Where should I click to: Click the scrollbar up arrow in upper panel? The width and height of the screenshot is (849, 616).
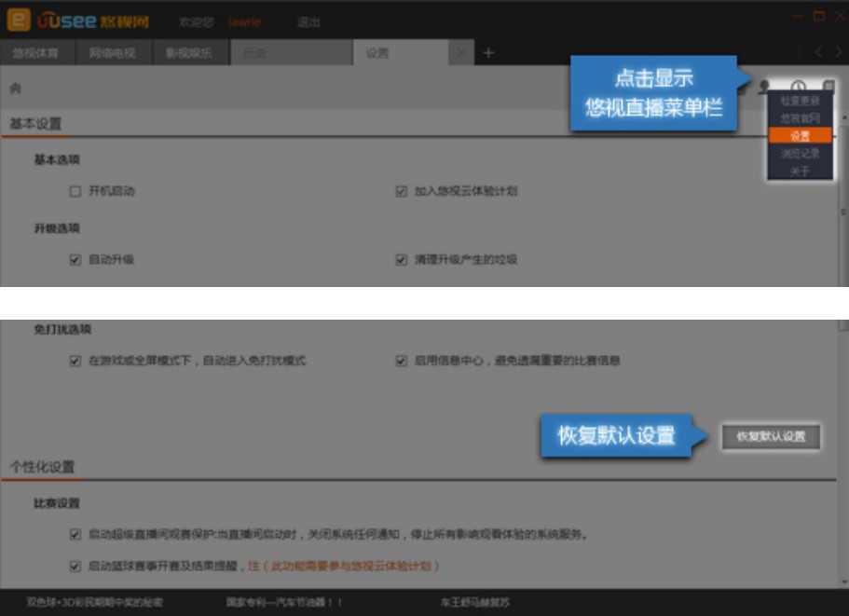[x=844, y=116]
